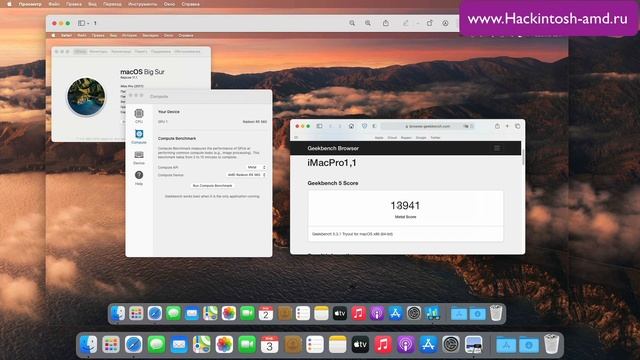640x360 pixels.
Task: Toggle the sidebar in the Geekbench Browser Safari window
Action: click(x=320, y=126)
